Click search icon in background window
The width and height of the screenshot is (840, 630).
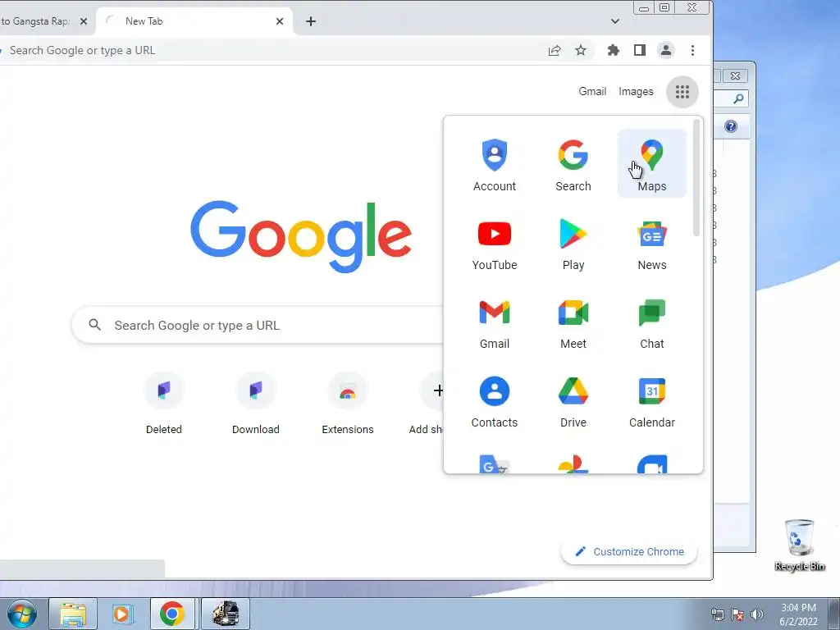pos(738,98)
